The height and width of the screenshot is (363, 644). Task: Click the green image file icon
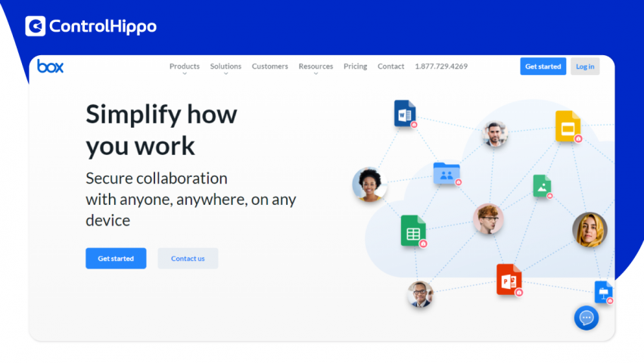point(542,185)
